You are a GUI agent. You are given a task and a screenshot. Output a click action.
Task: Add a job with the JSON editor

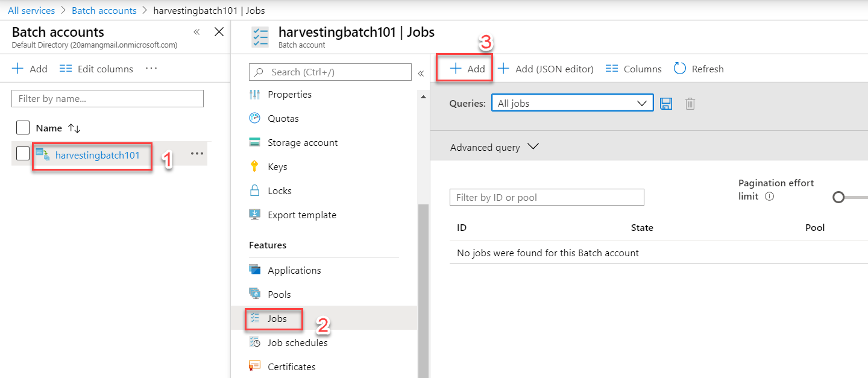(x=546, y=69)
